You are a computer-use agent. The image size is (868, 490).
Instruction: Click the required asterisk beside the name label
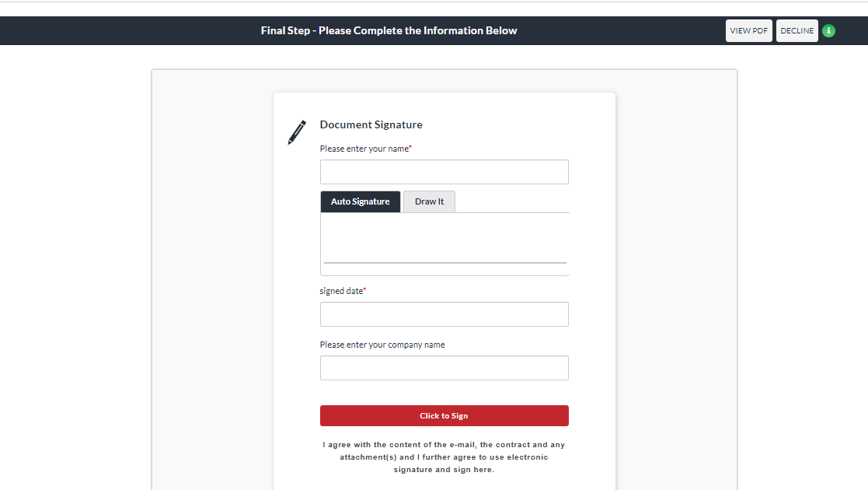410,147
